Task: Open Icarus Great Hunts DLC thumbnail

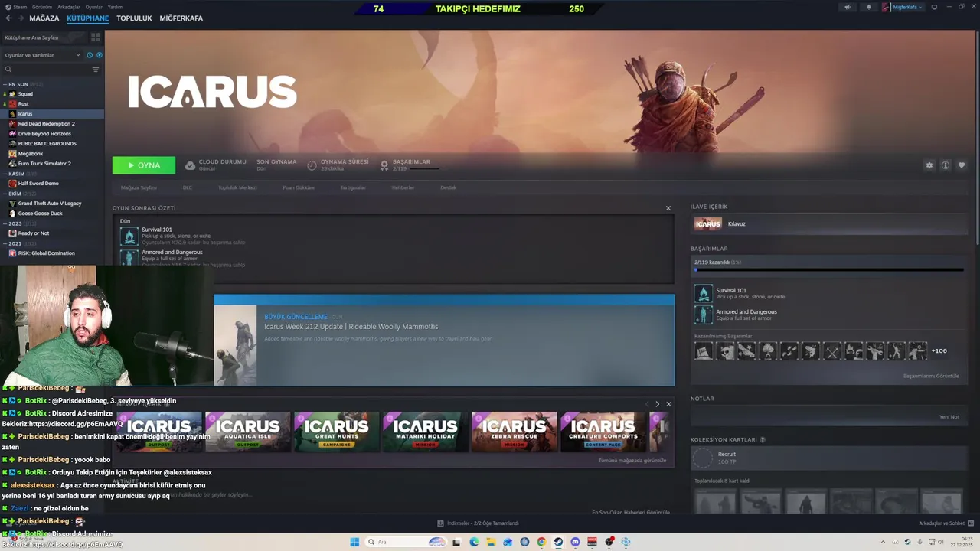Action: pyautogui.click(x=337, y=432)
